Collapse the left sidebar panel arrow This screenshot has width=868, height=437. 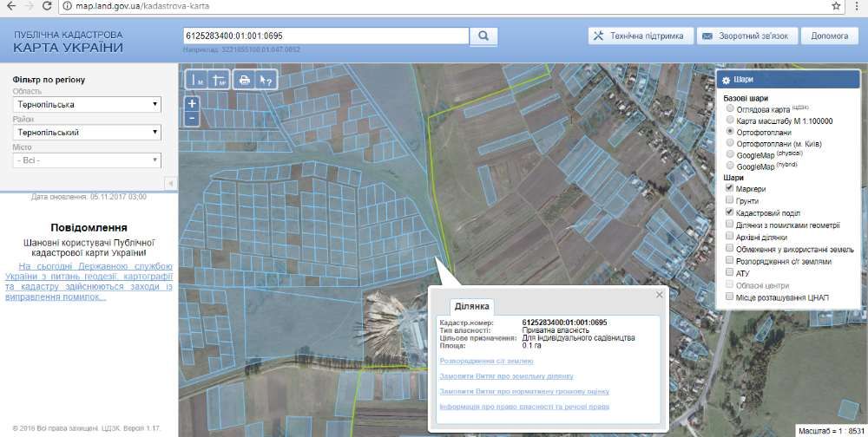170,183
